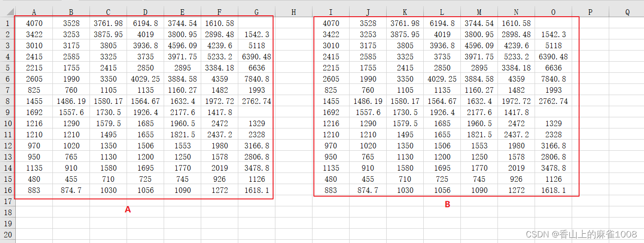Click cell N11 containing 2437.2
644x243 pixels.
(516, 134)
